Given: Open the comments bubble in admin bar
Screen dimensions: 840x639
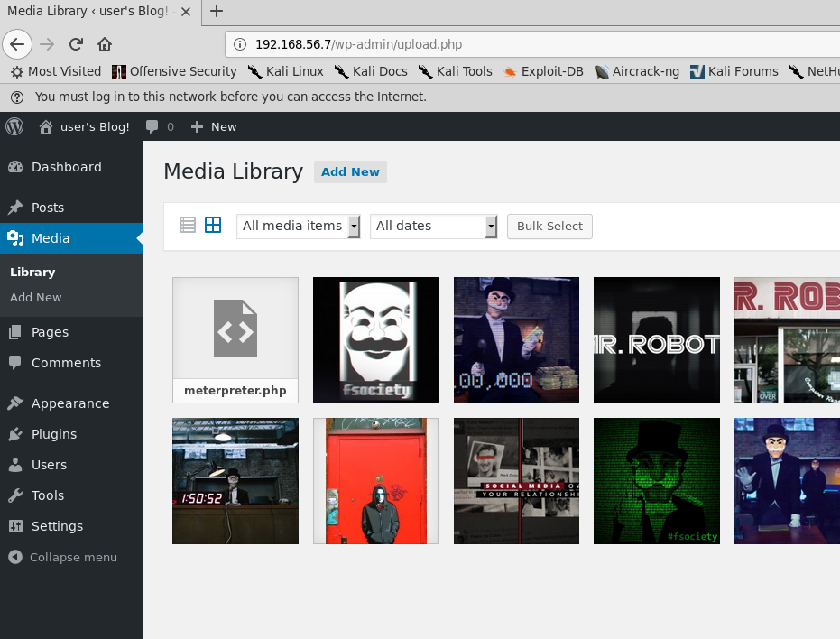Looking at the screenshot, I should tap(152, 126).
